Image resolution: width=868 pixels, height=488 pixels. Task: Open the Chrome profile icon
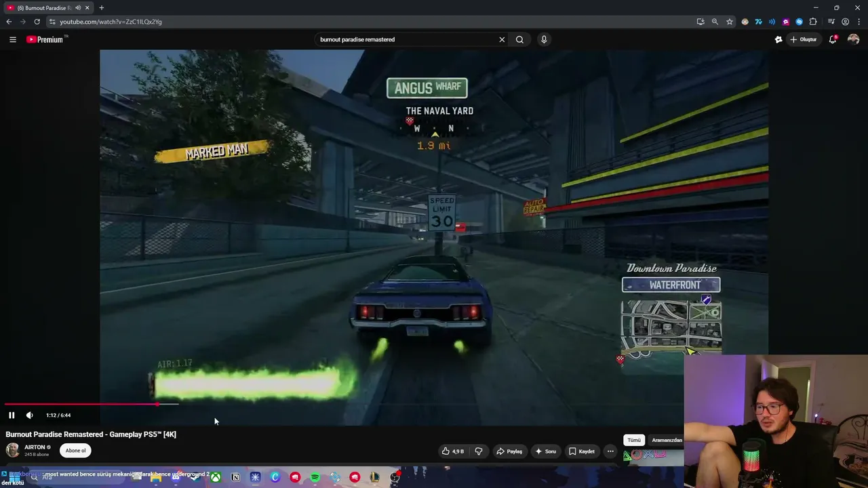(x=845, y=22)
